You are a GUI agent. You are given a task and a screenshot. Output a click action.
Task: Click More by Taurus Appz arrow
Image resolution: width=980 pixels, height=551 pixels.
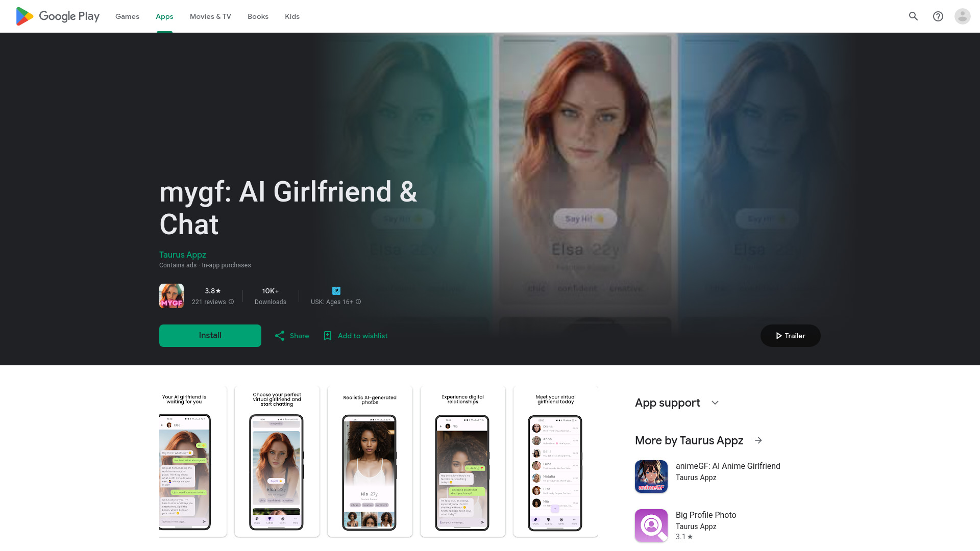click(x=758, y=440)
